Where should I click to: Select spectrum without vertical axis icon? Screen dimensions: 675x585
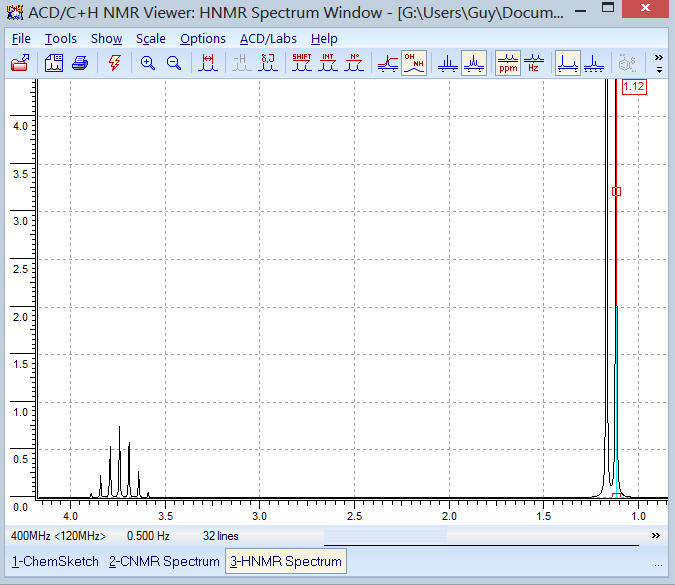(x=594, y=63)
